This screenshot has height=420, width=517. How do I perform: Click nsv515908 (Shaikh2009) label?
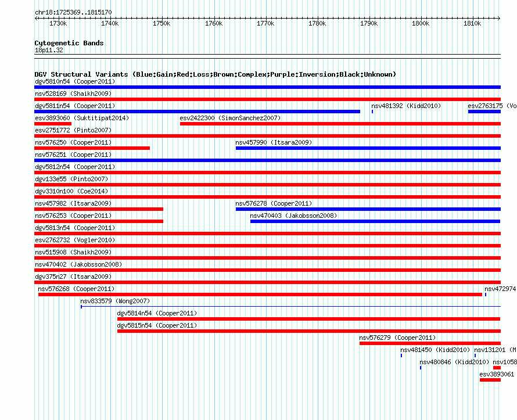point(73,252)
